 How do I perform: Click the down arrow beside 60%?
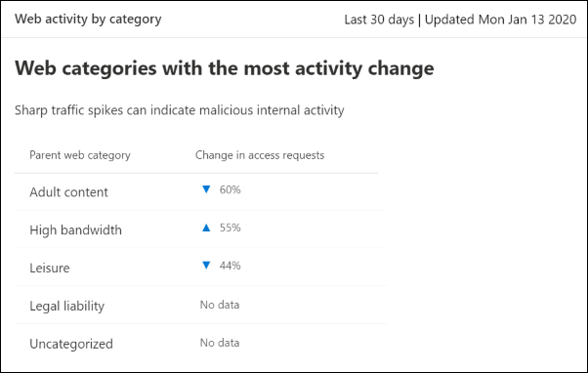tap(206, 189)
